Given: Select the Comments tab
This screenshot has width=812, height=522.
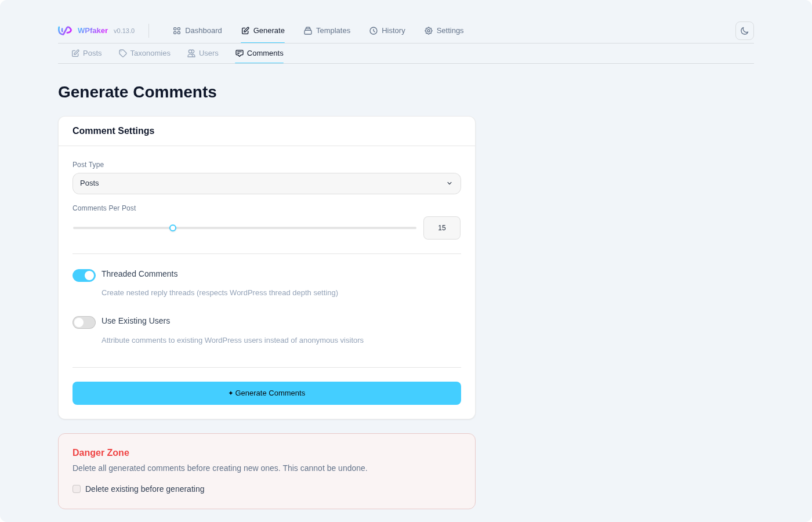Looking at the screenshot, I should pyautogui.click(x=264, y=53).
